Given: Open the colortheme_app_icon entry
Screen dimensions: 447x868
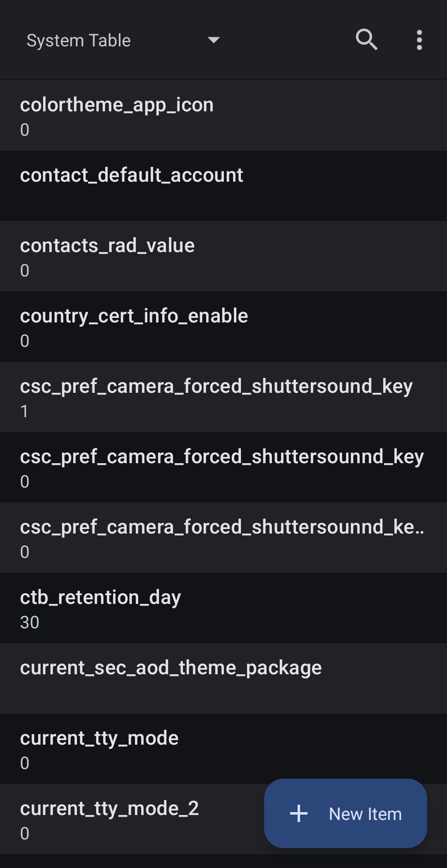Looking at the screenshot, I should point(117,105).
